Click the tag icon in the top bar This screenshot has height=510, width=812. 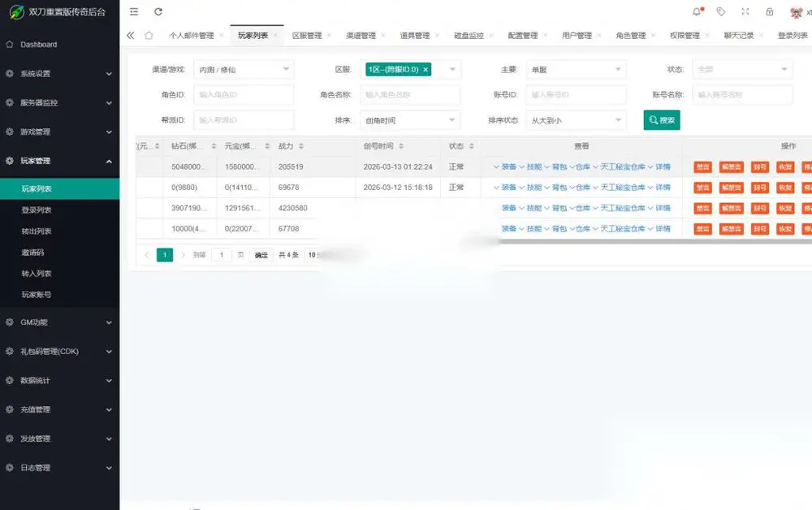click(721, 11)
